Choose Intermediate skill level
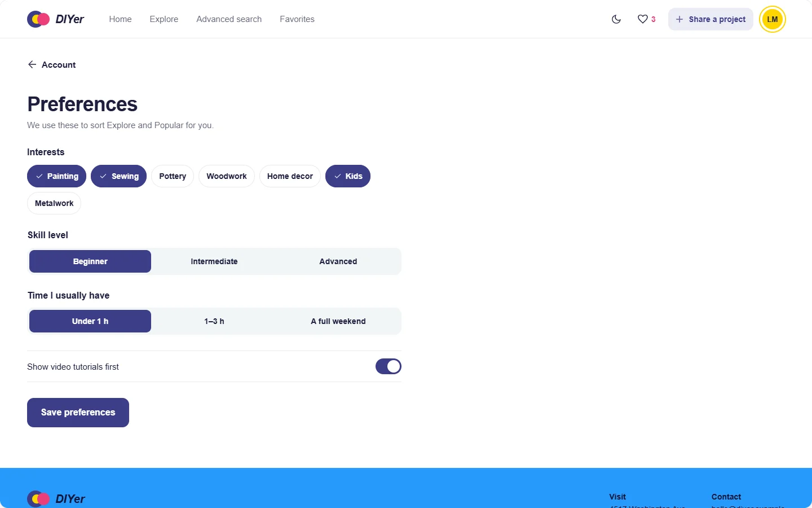This screenshot has height=508, width=812. pos(214,261)
